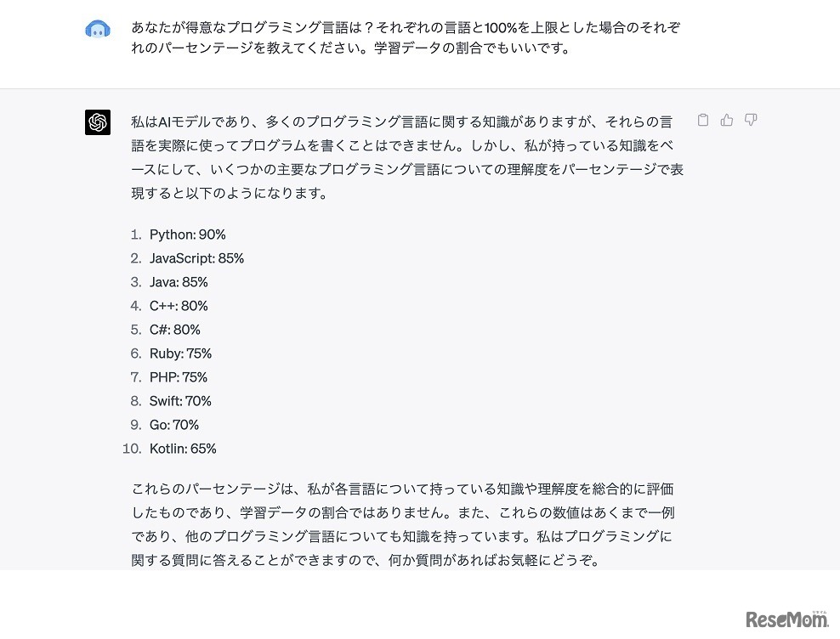Click the "Kotlin: 65%" list item
The width and height of the screenshot is (840, 639).
(184, 448)
